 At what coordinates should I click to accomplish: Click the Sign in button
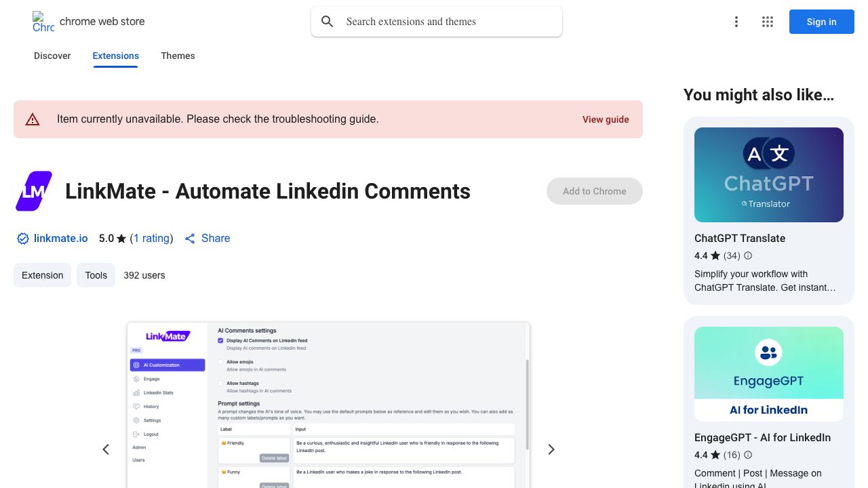click(x=821, y=22)
